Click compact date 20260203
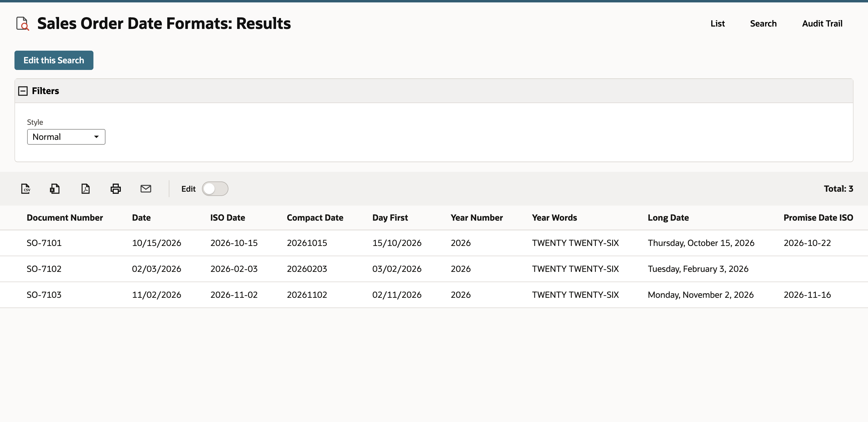 307,269
